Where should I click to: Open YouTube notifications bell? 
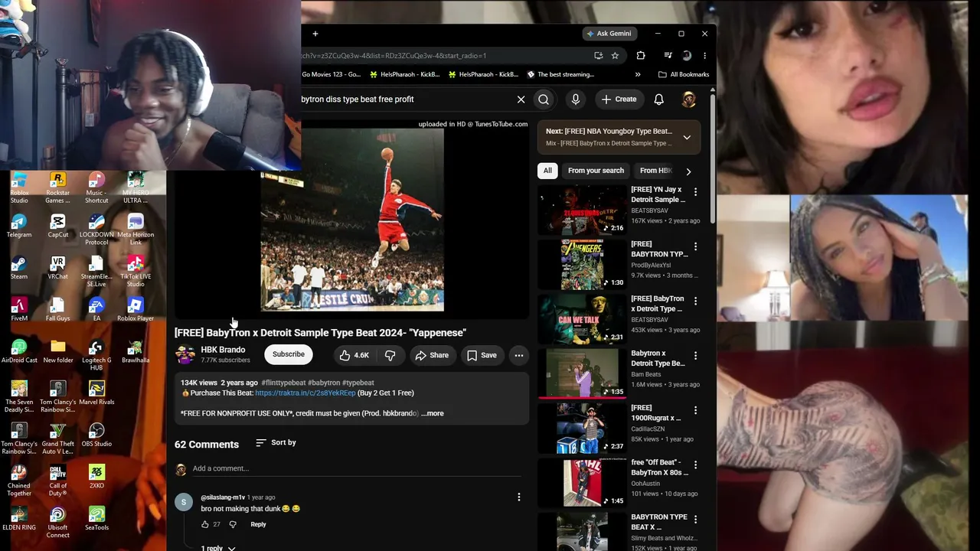point(658,99)
